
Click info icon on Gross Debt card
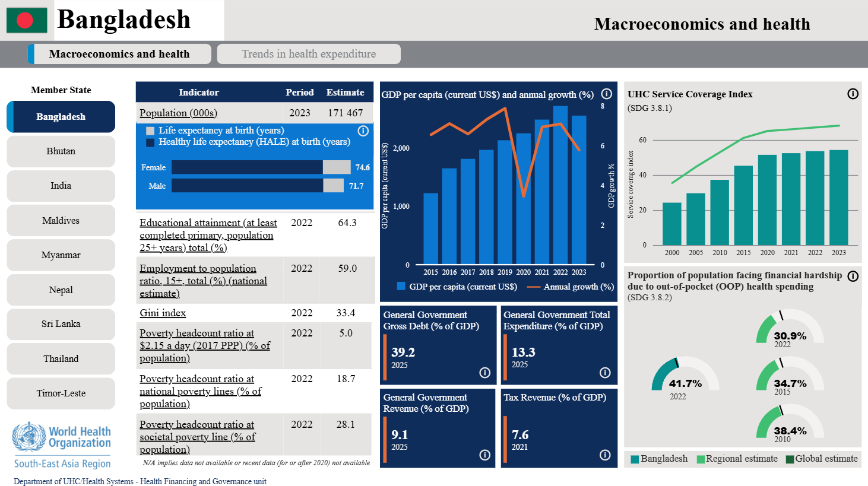point(484,373)
